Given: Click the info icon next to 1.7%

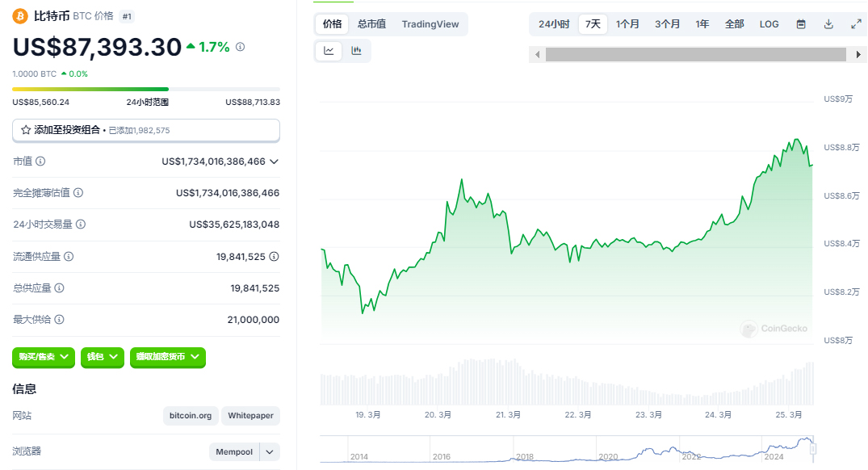Looking at the screenshot, I should (241, 47).
